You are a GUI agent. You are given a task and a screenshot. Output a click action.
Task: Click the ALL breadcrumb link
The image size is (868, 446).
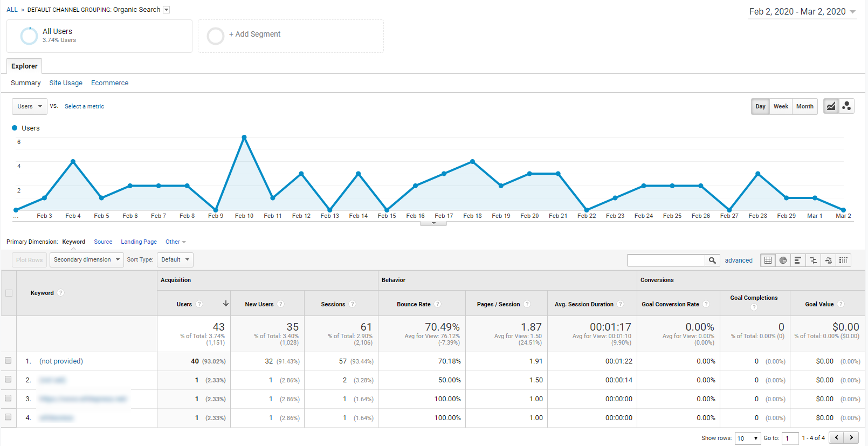coord(12,10)
